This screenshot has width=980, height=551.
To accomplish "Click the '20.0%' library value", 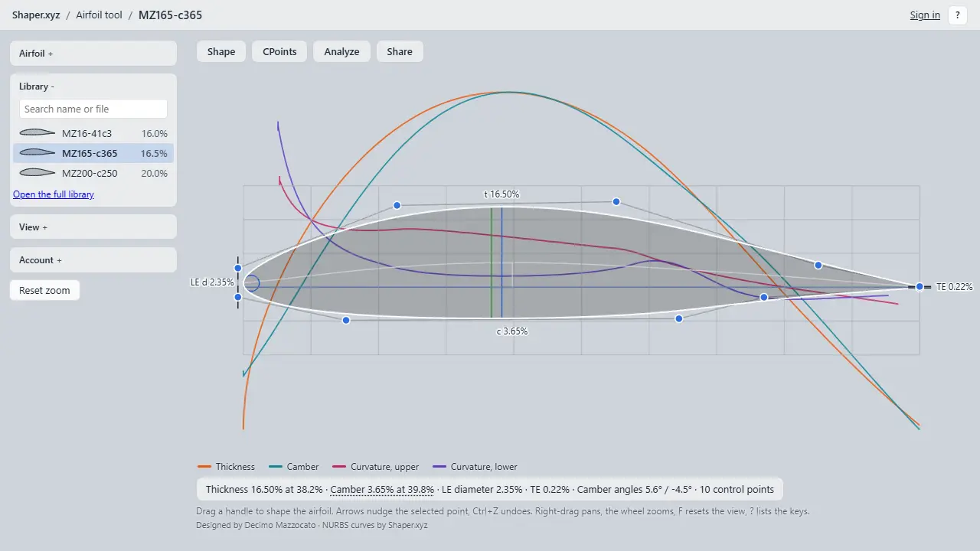I will (x=155, y=173).
